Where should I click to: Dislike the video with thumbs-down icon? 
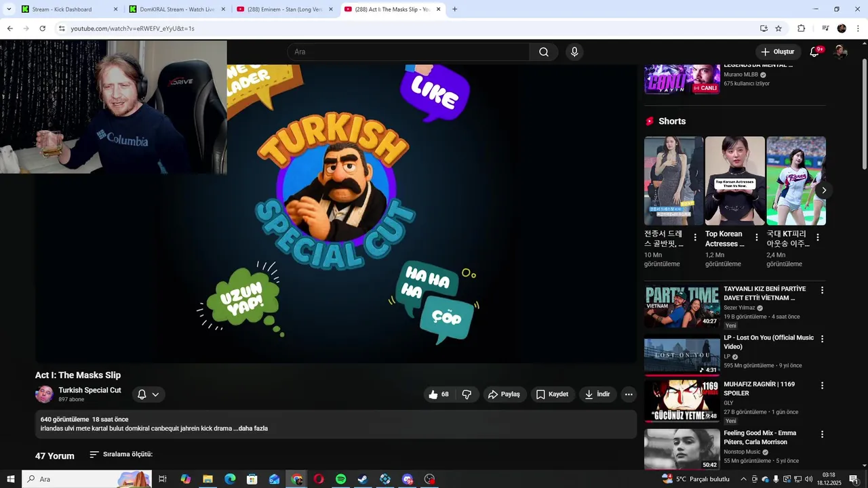coord(467,394)
